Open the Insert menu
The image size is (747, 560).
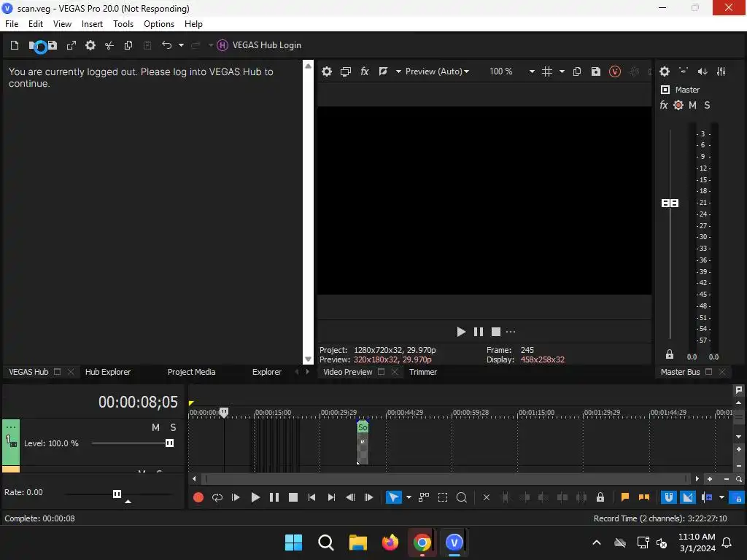pyautogui.click(x=92, y=24)
